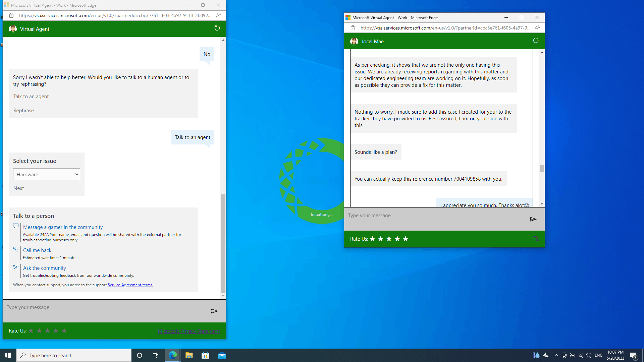Click the privacy document icon in Jocel Mae footer
Viewport: 644px width, 362px height.
click(536, 239)
